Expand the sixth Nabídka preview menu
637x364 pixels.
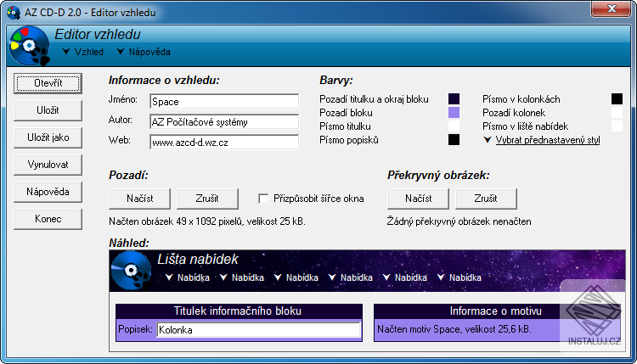[459, 277]
